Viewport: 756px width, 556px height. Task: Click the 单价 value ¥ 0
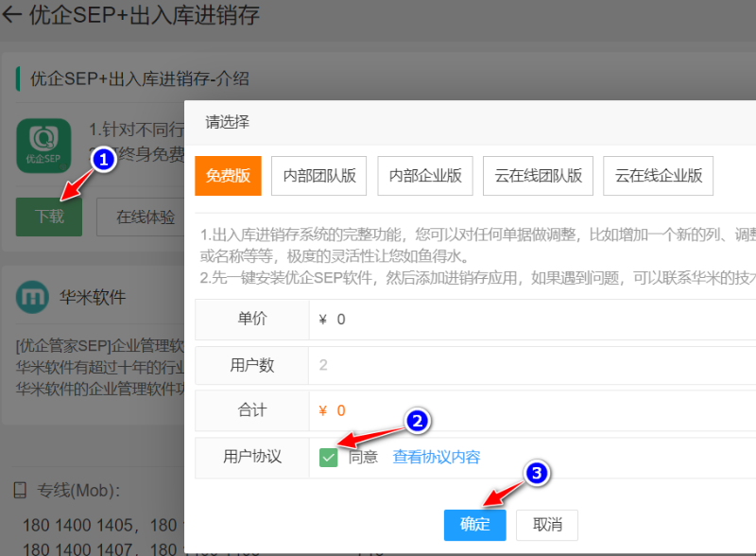(x=332, y=320)
